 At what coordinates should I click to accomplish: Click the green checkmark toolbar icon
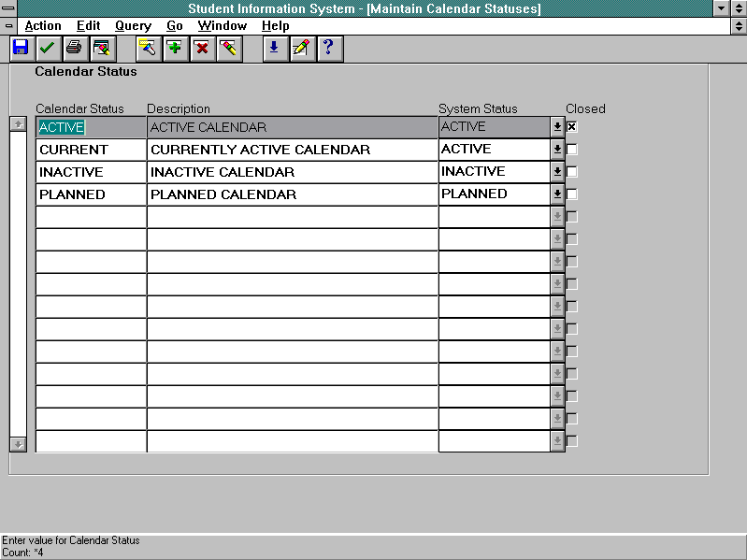(47, 48)
